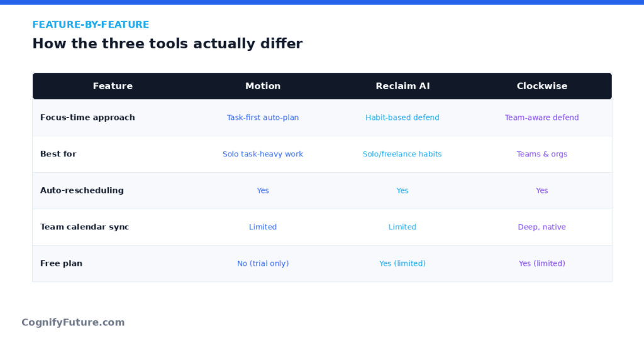The height and width of the screenshot is (338, 644).
Task: Click the Auto-rescheduling row label
Action: [82, 190]
